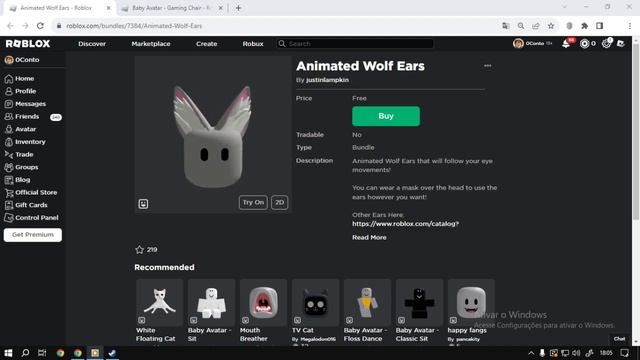Share this page icon in address bar
Screen dimensions: 640x360
(x=536, y=26)
